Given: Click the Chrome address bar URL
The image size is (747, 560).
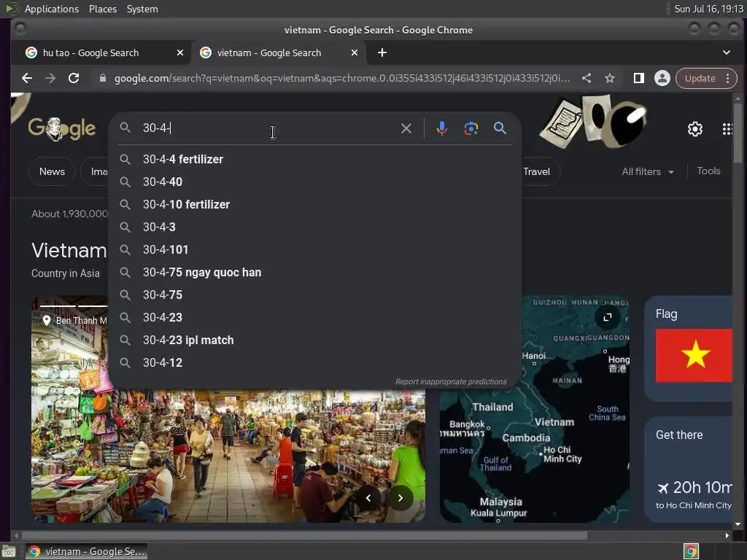Looking at the screenshot, I should click(x=342, y=78).
